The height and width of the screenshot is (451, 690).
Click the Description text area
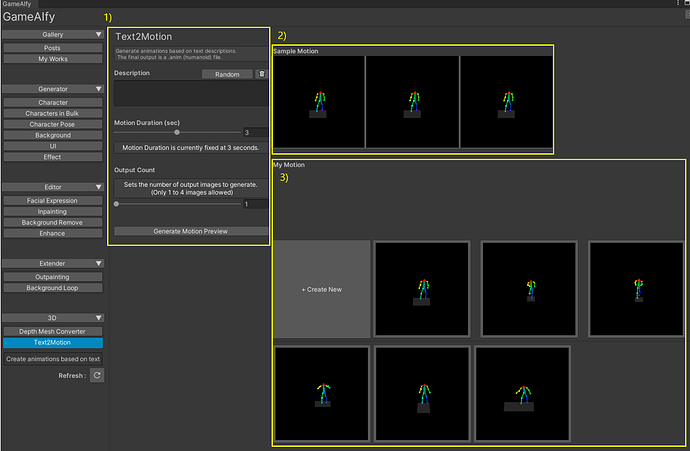click(190, 94)
